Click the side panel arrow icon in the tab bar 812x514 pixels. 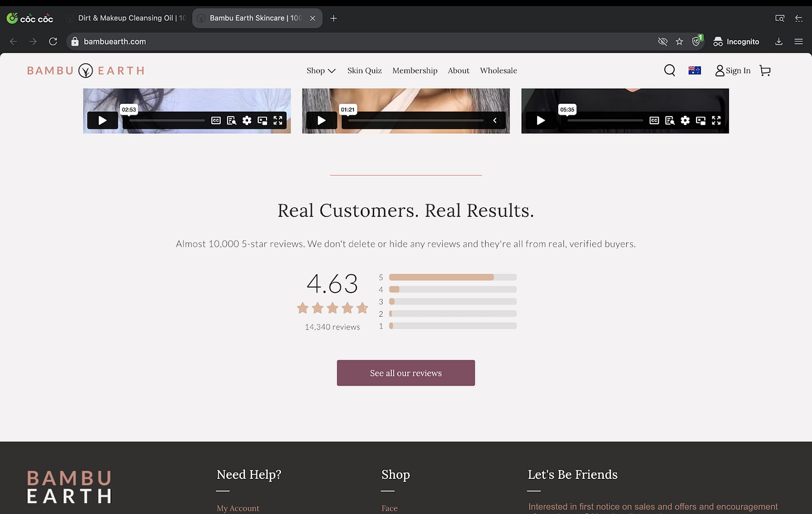[x=799, y=18]
